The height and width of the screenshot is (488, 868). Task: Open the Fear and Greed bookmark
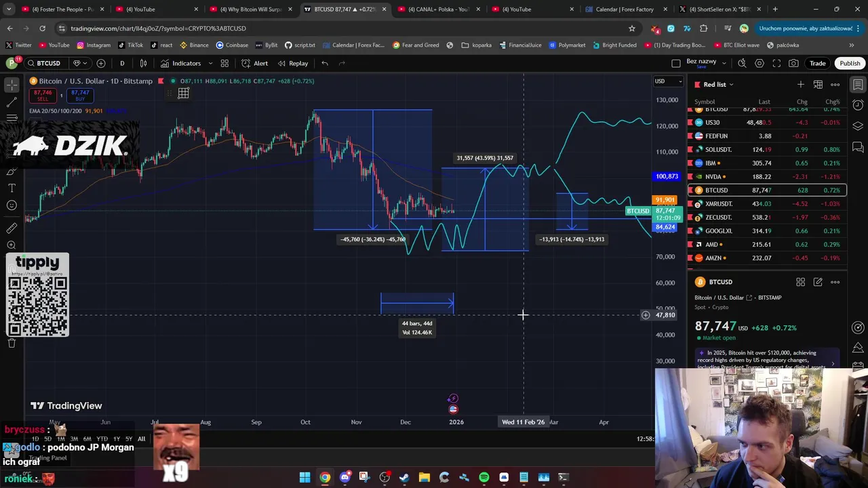point(414,45)
